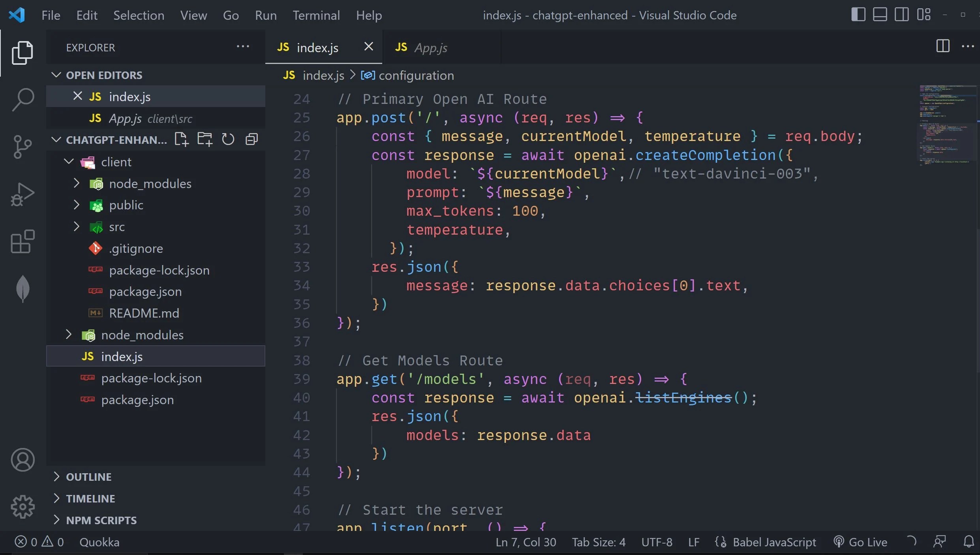Open the Search view in activity bar
Image resolution: width=980 pixels, height=555 pixels.
23,99
